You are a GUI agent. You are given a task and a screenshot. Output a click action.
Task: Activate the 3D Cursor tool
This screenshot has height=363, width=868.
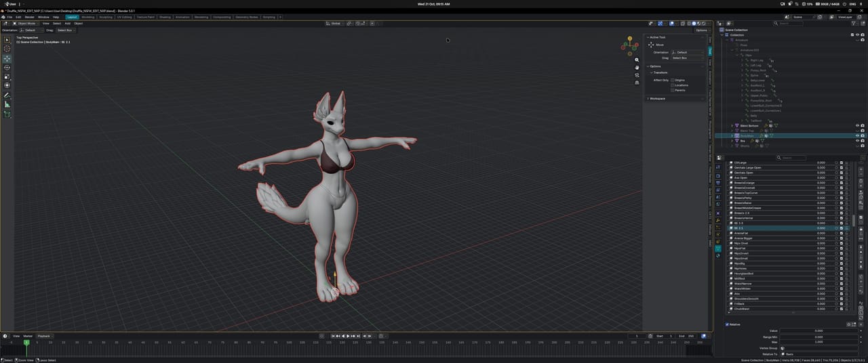tap(7, 49)
